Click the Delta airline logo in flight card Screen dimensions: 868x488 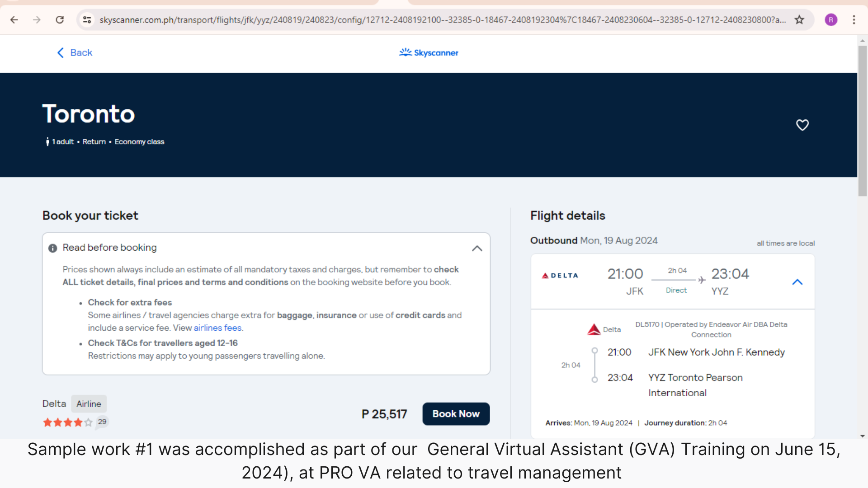pyautogui.click(x=560, y=276)
